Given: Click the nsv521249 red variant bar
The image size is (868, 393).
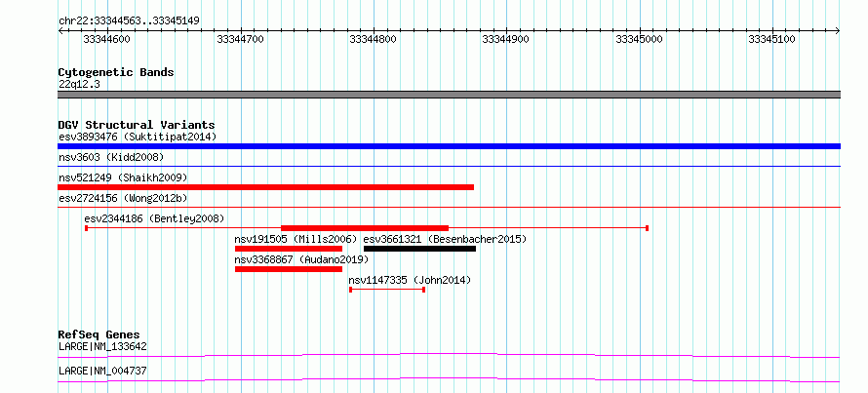Looking at the screenshot, I should click(265, 187).
